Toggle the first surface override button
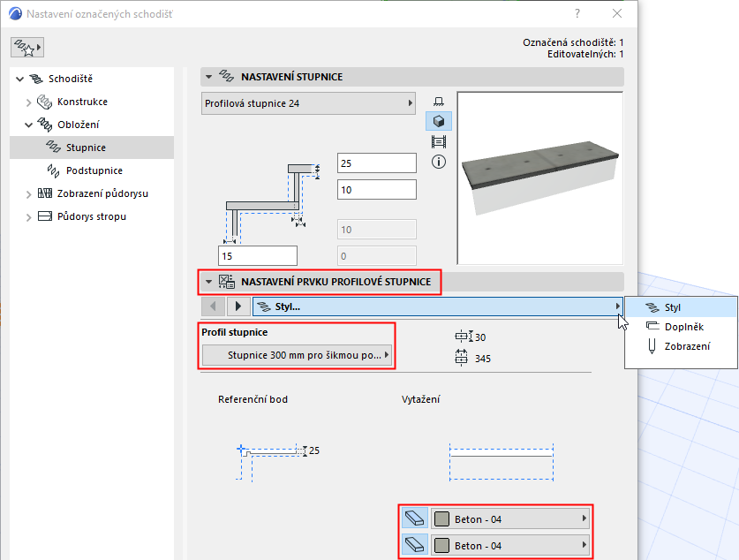 point(415,518)
